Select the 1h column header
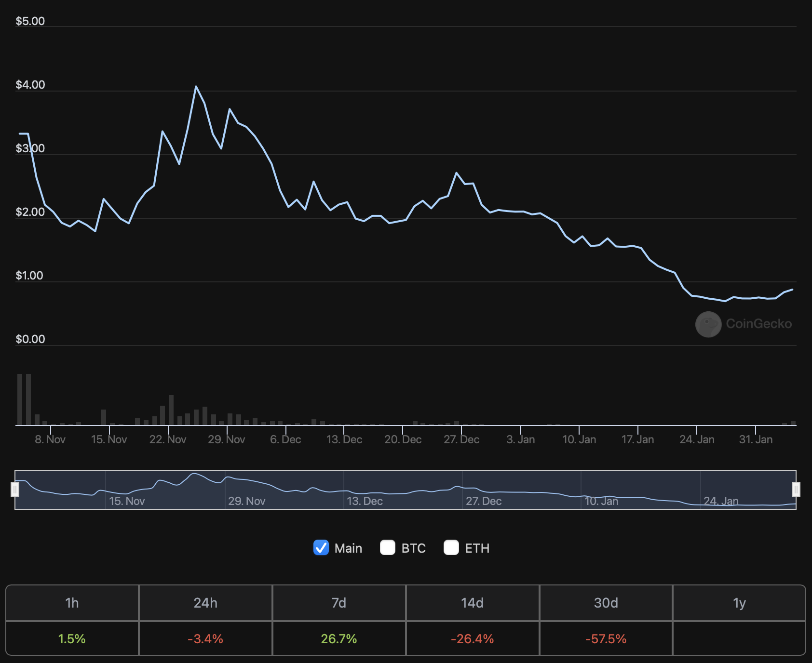 pos(72,603)
